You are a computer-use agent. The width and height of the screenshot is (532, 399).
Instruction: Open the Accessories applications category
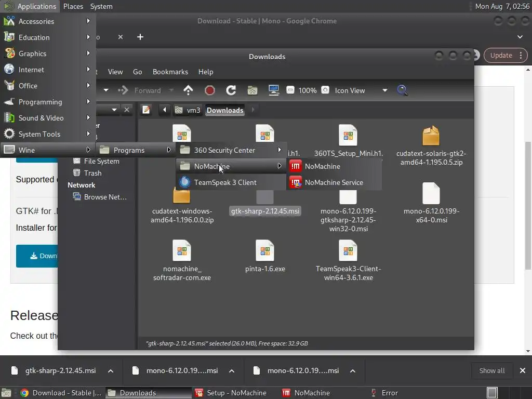48,21
